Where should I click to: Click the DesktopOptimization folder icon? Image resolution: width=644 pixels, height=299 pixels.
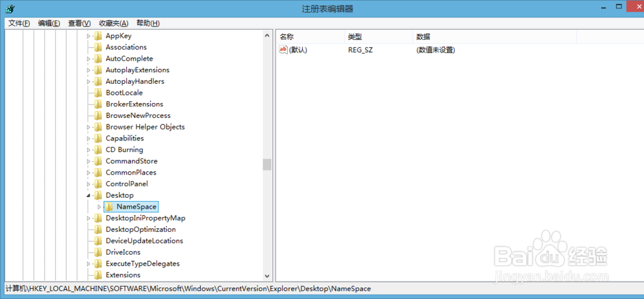(98, 229)
